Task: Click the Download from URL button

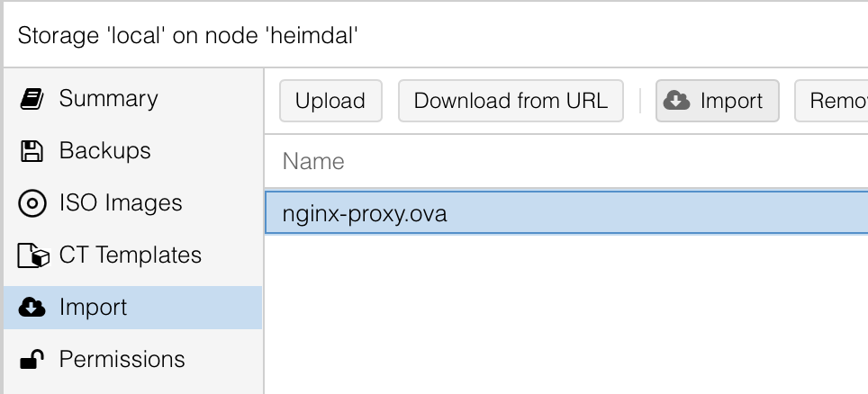Action: [x=511, y=101]
